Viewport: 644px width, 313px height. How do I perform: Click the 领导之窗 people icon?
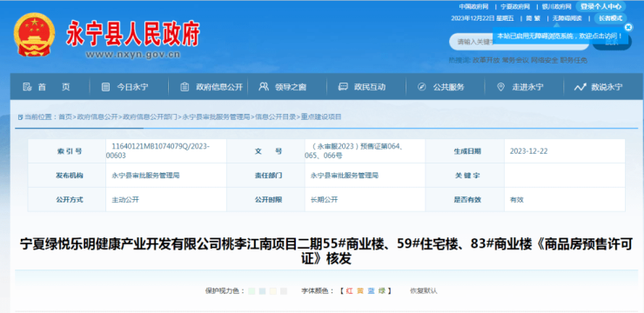click(264, 87)
